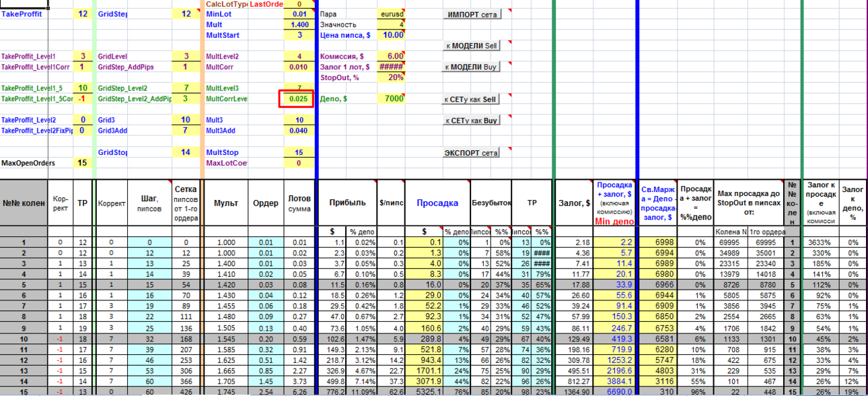Screen dimensions: 868x396
Task: Select the MaxOpenOrders value 15 cell
Action: click(82, 163)
